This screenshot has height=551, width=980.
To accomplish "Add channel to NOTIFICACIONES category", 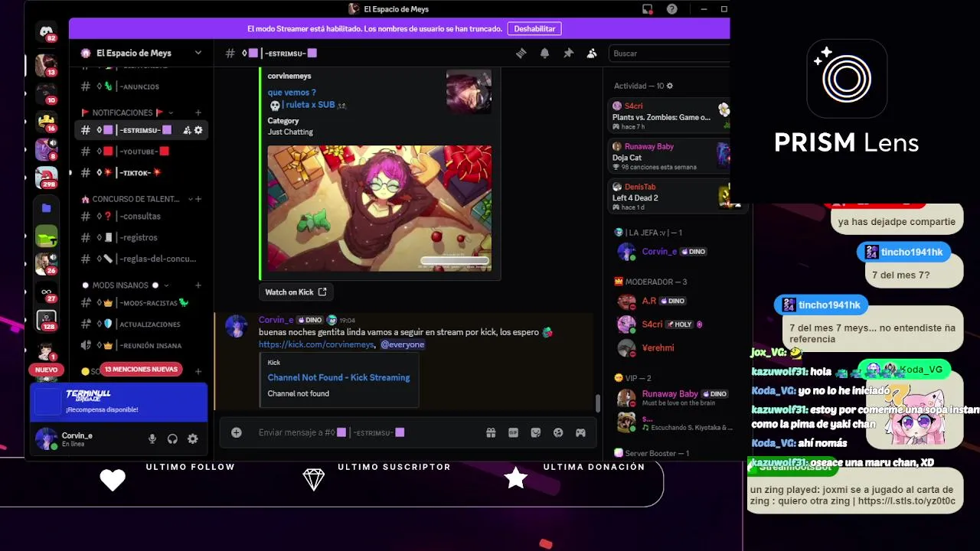I will pyautogui.click(x=198, y=112).
